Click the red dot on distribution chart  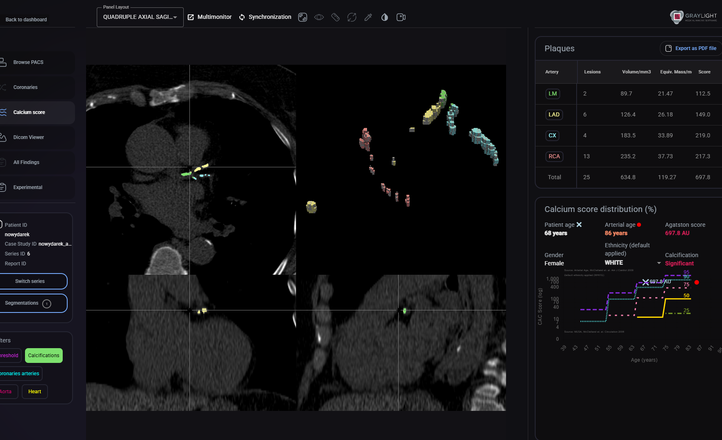[x=697, y=282]
